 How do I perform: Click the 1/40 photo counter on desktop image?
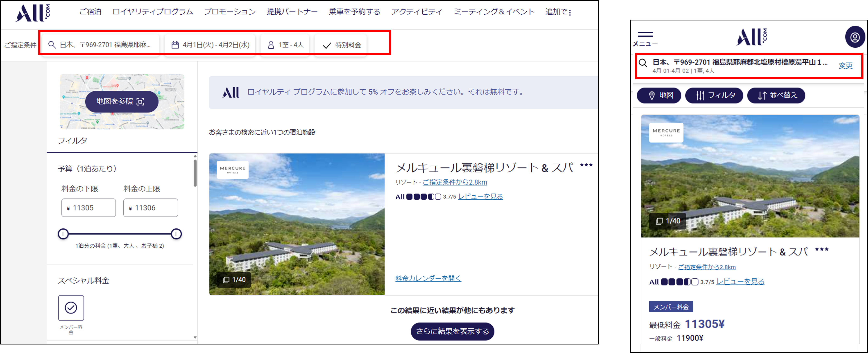pyautogui.click(x=234, y=280)
